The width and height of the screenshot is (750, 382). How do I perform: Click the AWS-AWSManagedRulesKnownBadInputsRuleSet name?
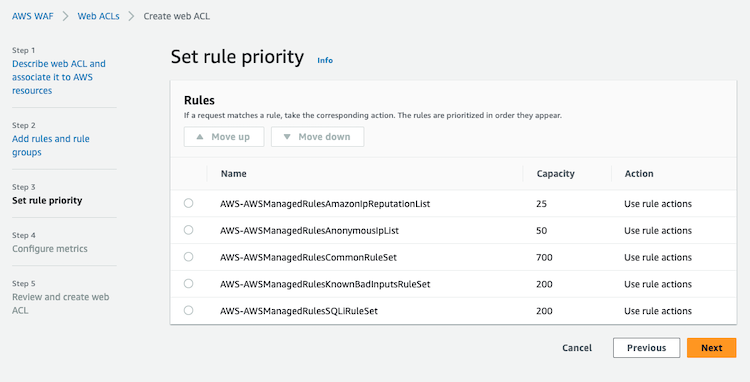pos(325,284)
